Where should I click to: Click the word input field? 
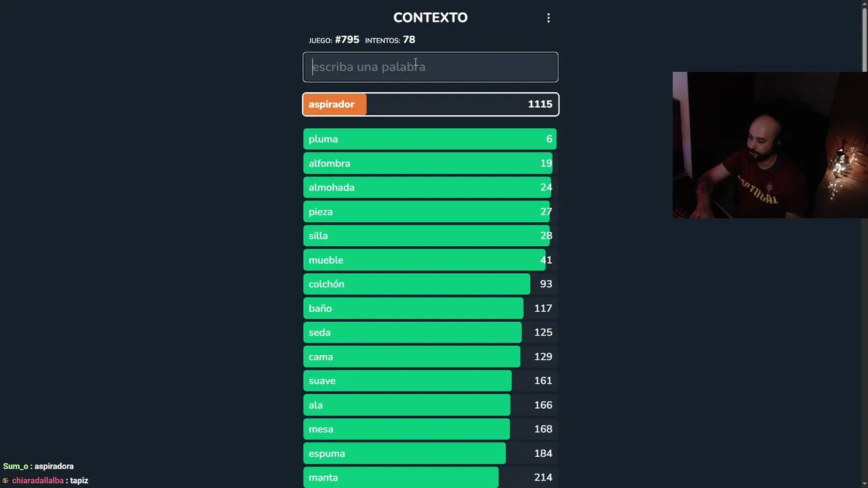coord(430,67)
